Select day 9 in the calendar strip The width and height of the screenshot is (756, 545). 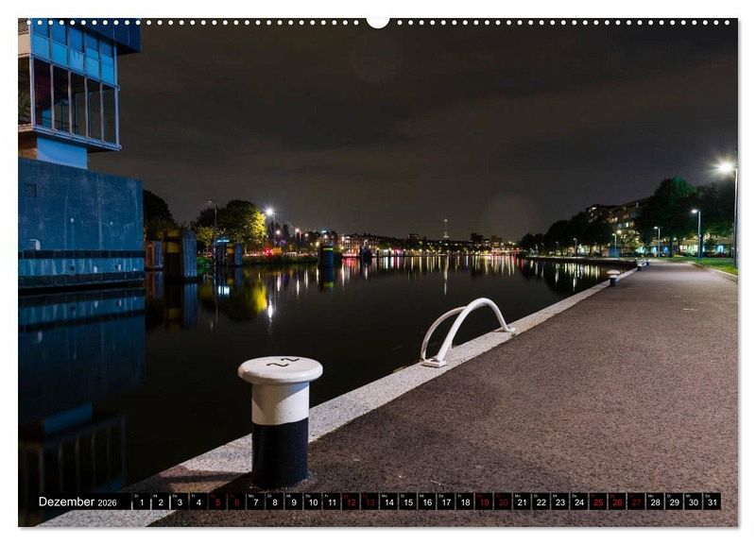(x=294, y=502)
